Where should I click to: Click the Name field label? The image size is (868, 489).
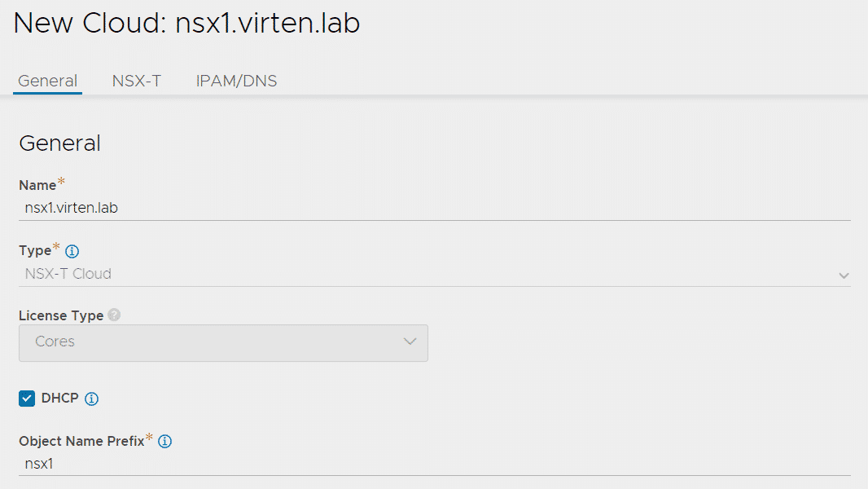37,185
